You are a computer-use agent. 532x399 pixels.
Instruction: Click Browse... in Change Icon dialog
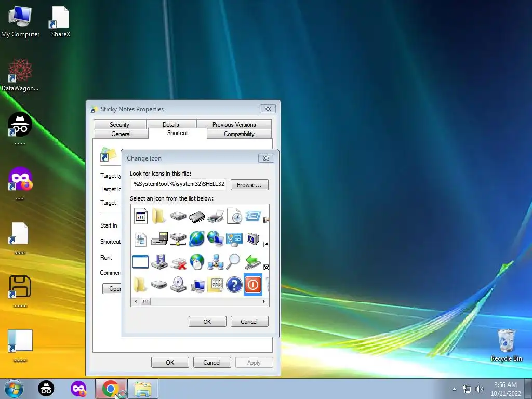[x=249, y=185]
